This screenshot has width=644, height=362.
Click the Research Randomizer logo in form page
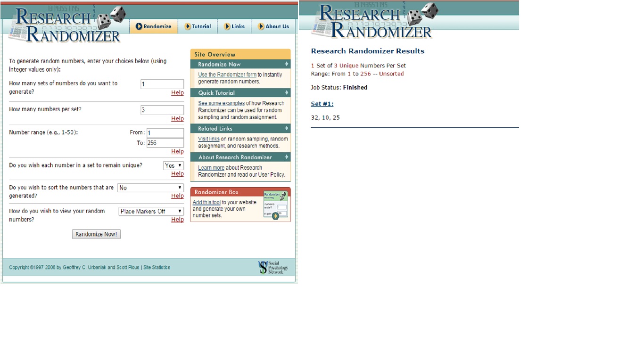67,25
